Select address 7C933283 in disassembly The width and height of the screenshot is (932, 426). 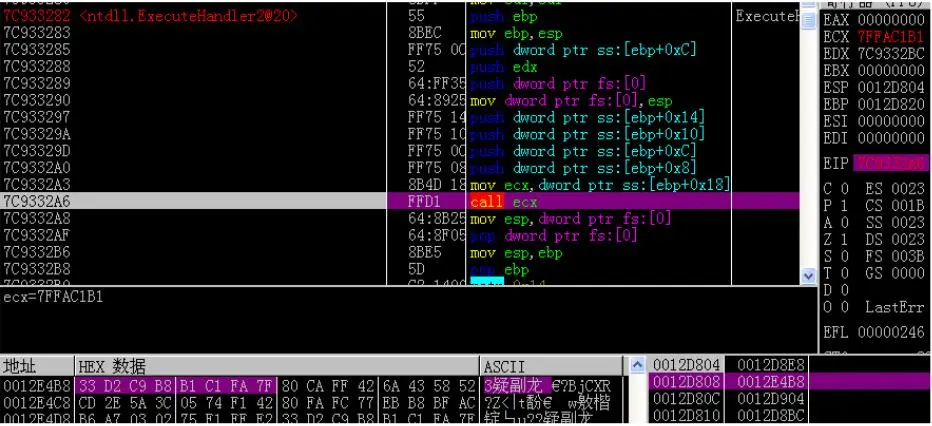click(x=37, y=33)
